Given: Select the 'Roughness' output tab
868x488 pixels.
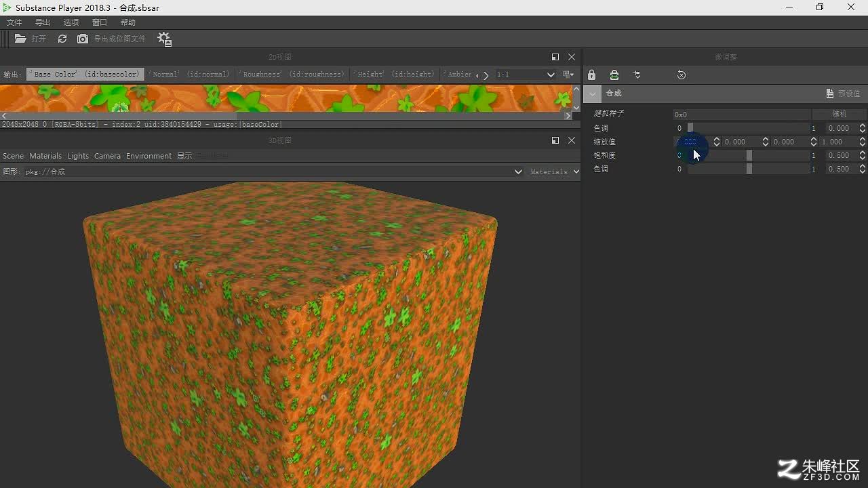Looking at the screenshot, I should tap(294, 75).
